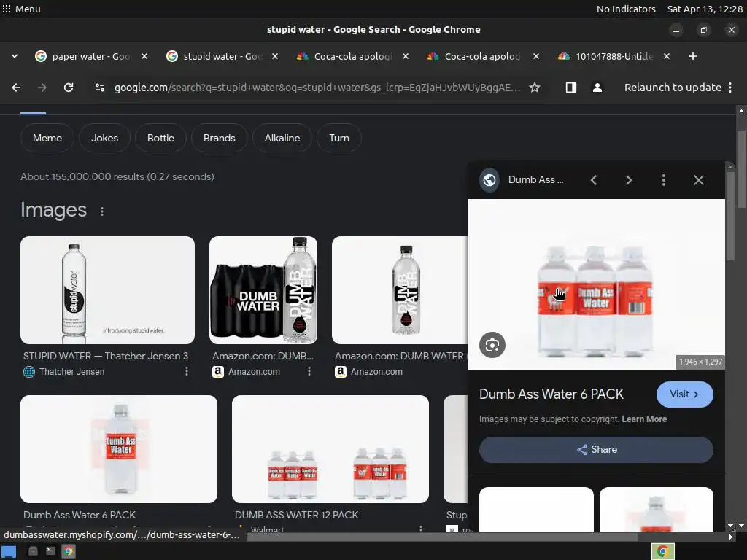Click the preview panel site globe icon
The height and width of the screenshot is (560, 747).
tap(489, 180)
